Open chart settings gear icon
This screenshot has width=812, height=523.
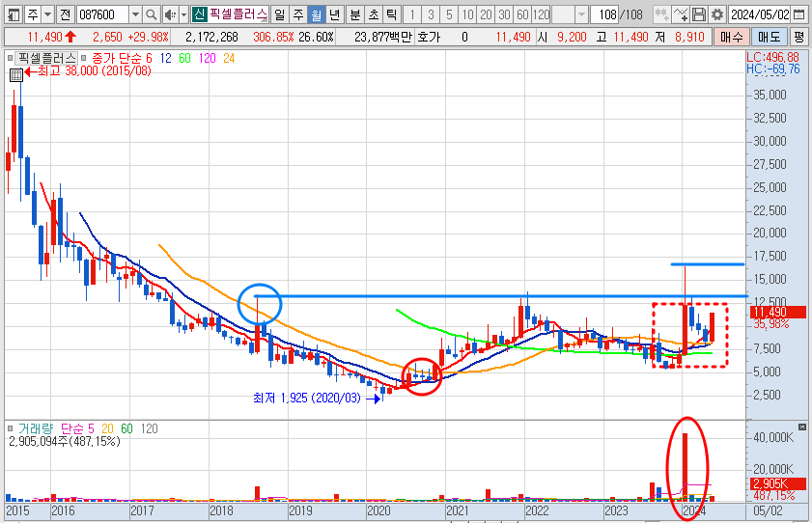click(x=717, y=14)
